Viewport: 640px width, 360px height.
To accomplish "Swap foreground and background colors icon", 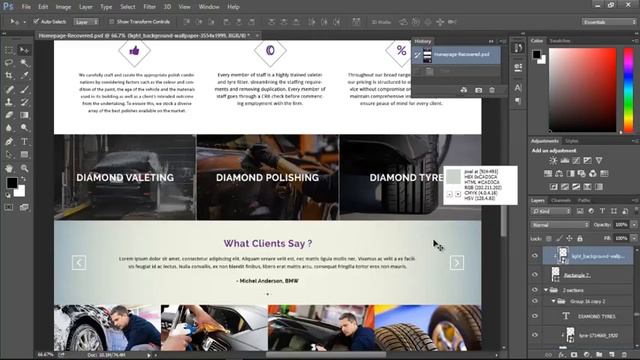I will pos(23,179).
